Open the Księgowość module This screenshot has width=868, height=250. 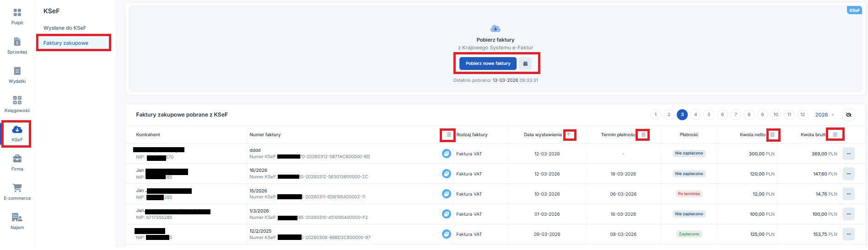[x=17, y=101]
